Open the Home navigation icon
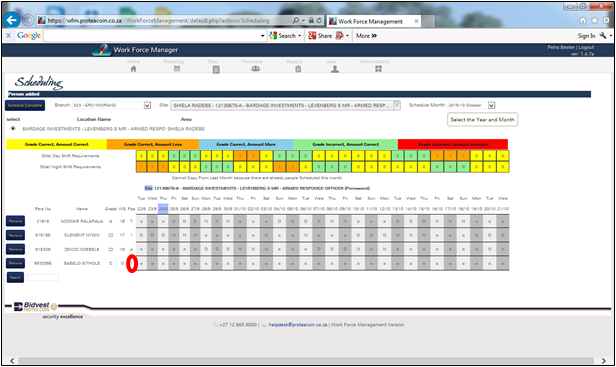The width and height of the screenshot is (616, 367). [134, 69]
